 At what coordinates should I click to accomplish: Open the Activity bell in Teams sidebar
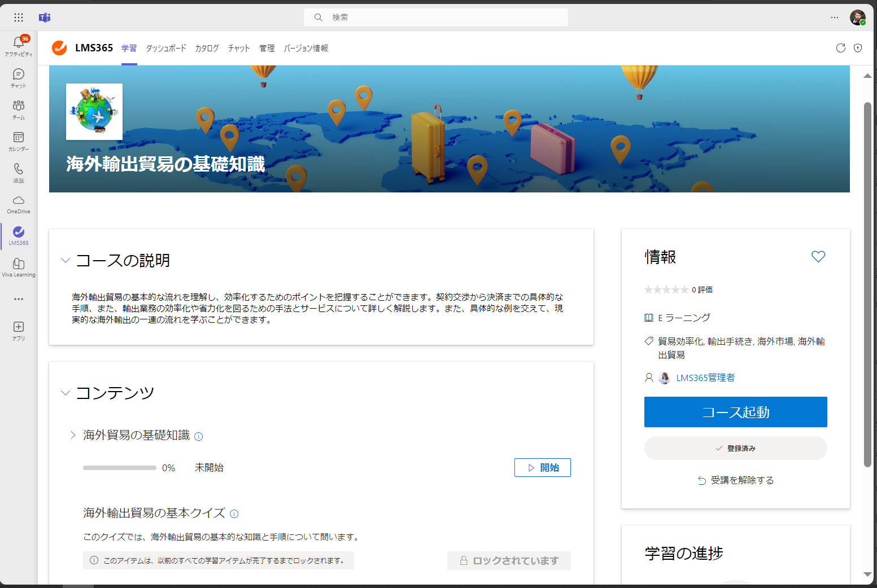pyautogui.click(x=19, y=46)
